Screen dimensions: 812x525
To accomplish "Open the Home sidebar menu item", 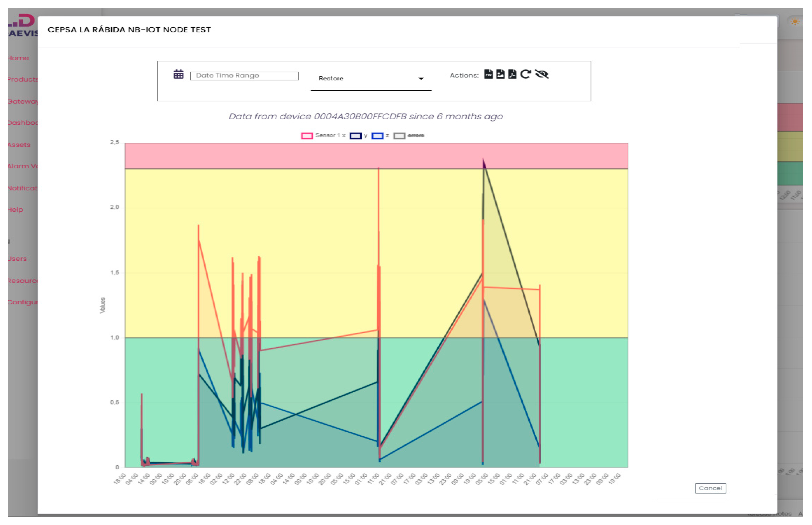I will click(18, 58).
